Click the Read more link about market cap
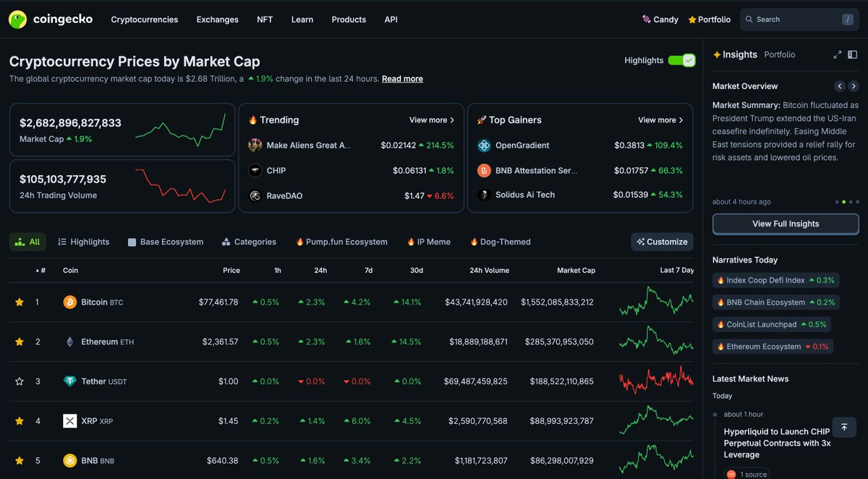The height and width of the screenshot is (479, 868). pos(402,78)
